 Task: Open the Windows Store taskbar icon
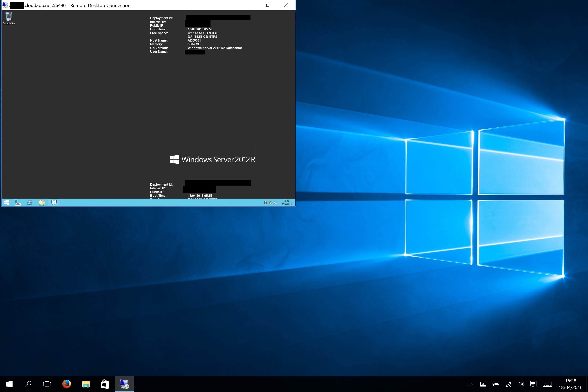pos(105,384)
